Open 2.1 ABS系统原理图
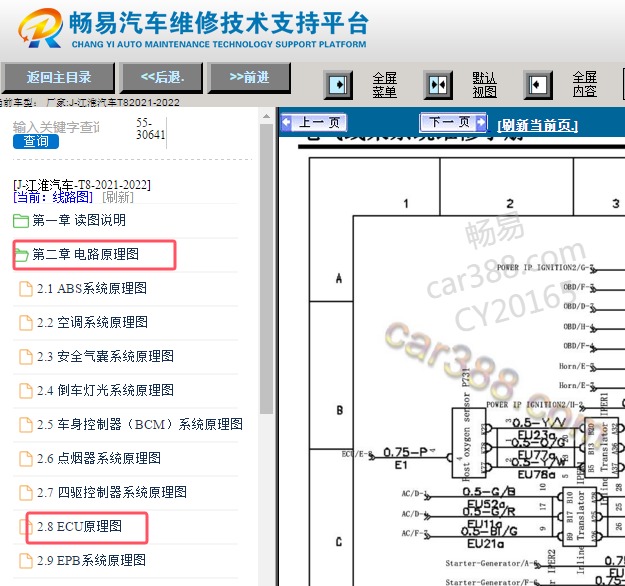 point(92,288)
